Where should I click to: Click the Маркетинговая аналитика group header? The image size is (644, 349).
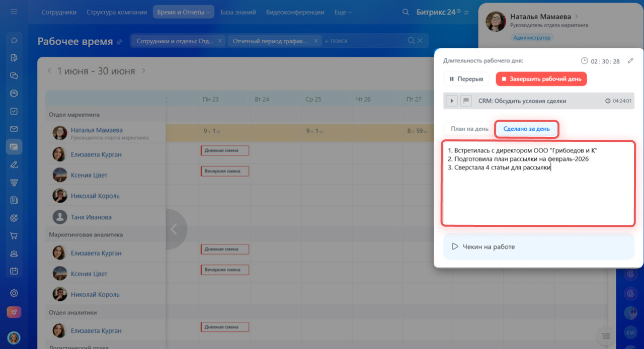(86, 234)
